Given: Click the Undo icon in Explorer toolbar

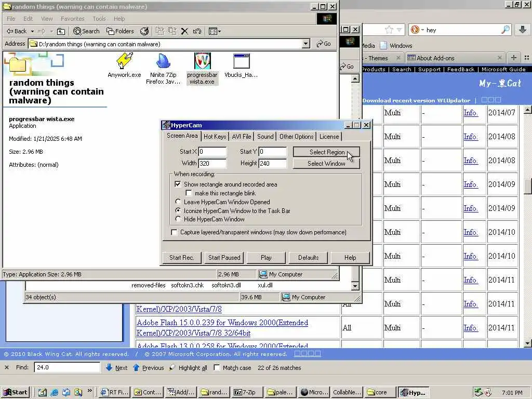Looking at the screenshot, I should (x=197, y=31).
